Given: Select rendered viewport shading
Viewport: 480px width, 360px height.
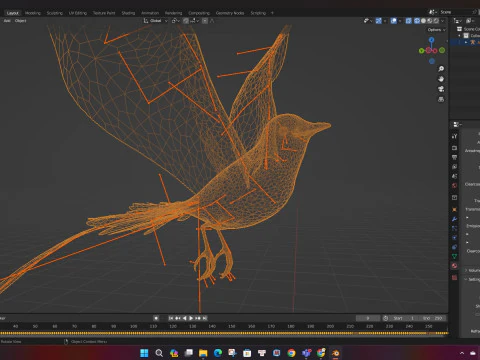Looking at the screenshot, I should tap(436, 21).
